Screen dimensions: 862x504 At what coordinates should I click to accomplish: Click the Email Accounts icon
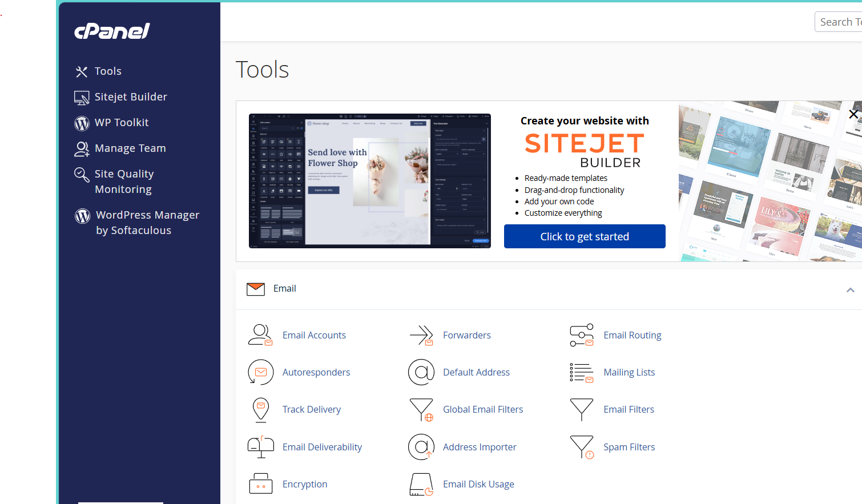click(260, 335)
